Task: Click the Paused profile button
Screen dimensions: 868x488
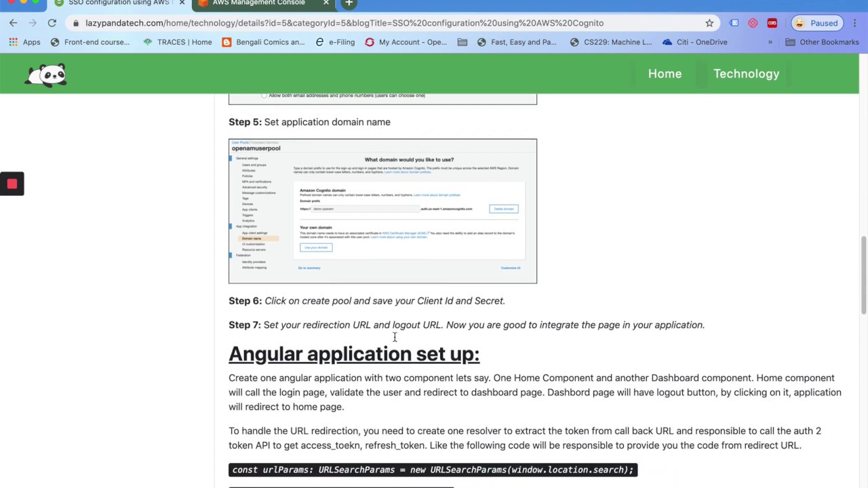Action: pos(817,23)
